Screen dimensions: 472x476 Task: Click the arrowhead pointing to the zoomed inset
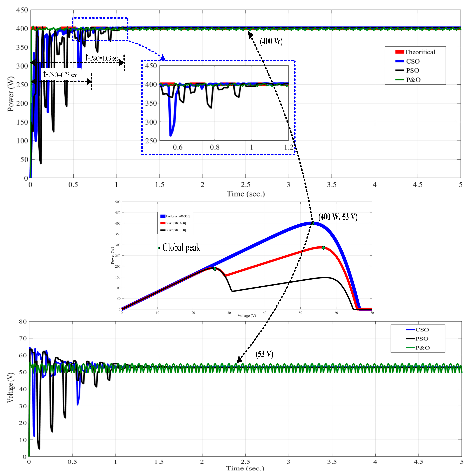163,58
